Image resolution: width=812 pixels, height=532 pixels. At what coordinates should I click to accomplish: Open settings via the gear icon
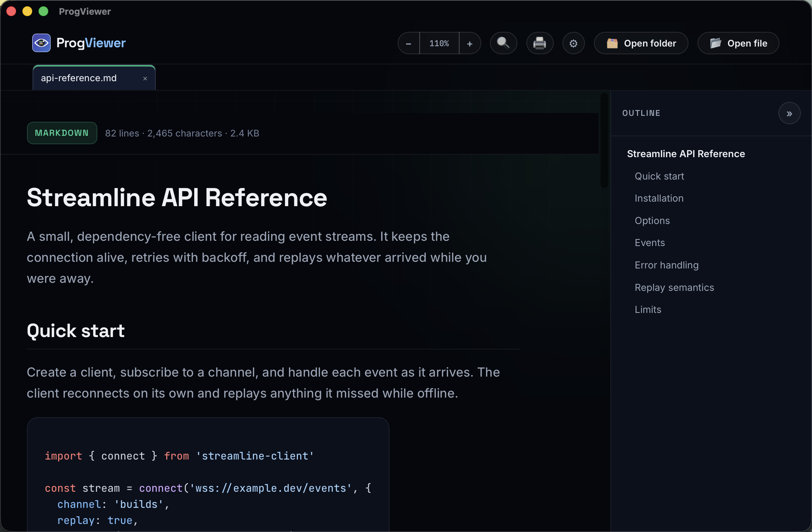[573, 43]
